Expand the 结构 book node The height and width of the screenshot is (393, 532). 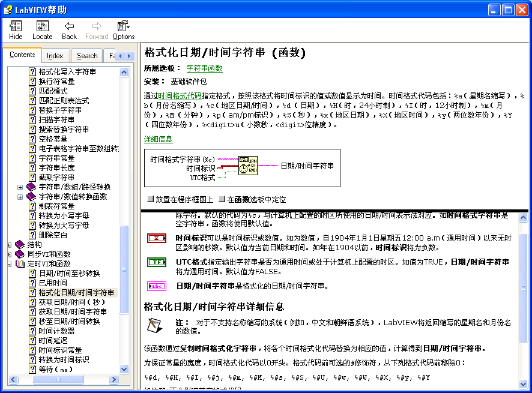[10, 245]
